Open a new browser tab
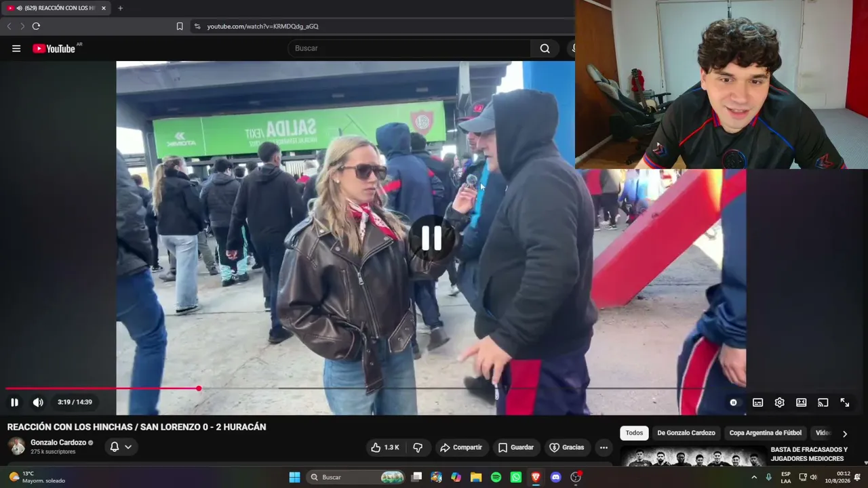This screenshot has width=868, height=488. 120,8
